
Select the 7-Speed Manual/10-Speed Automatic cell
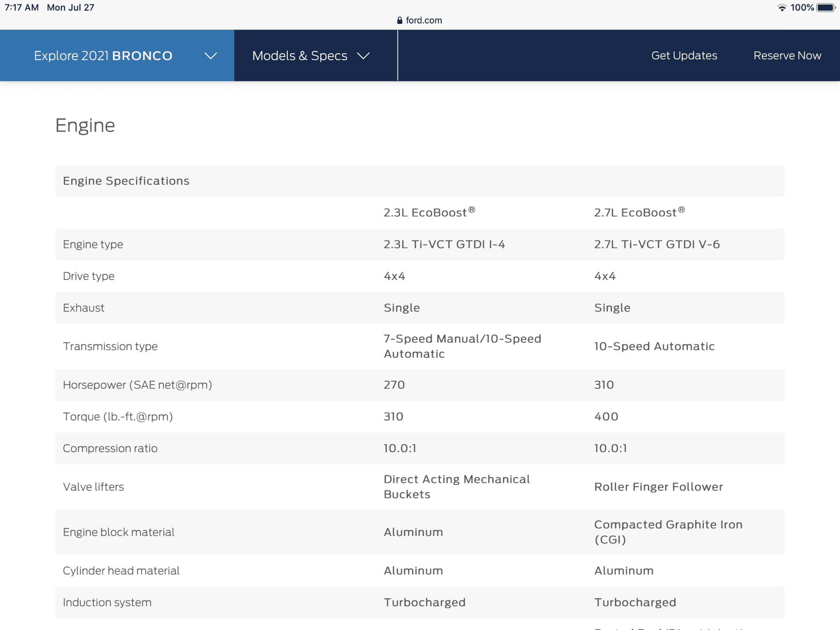click(x=462, y=346)
